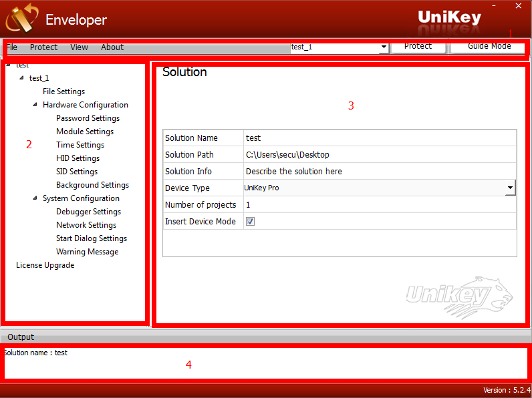This screenshot has width=532, height=398.
Task: Click the Solution Name field value
Action: click(380, 138)
